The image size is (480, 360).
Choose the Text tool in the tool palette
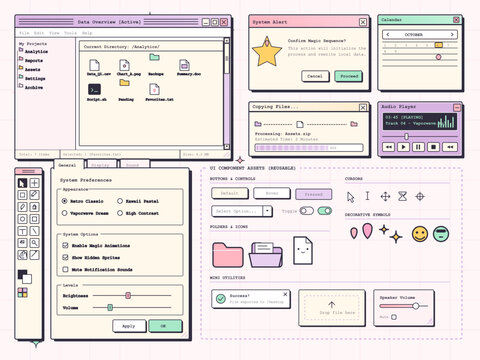tap(22, 231)
